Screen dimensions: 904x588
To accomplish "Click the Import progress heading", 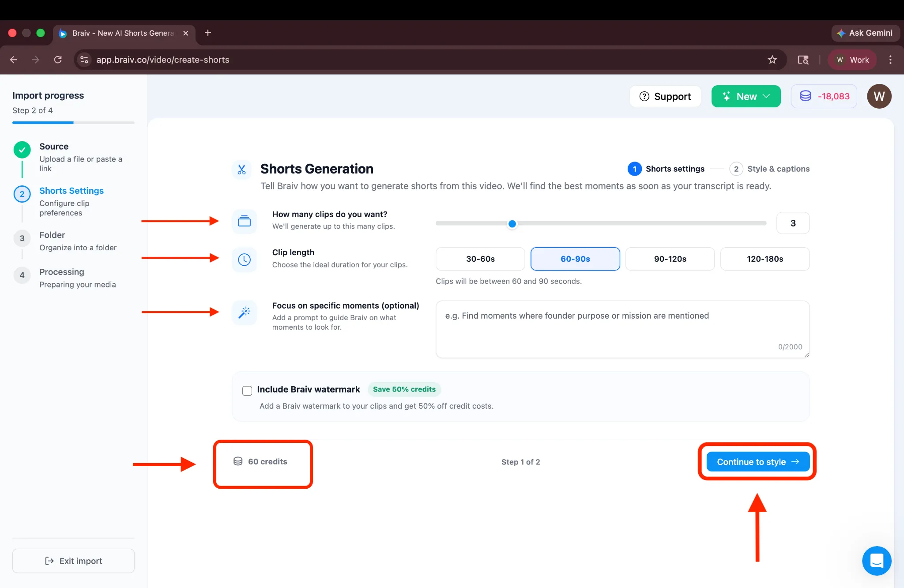I will pyautogui.click(x=48, y=95).
